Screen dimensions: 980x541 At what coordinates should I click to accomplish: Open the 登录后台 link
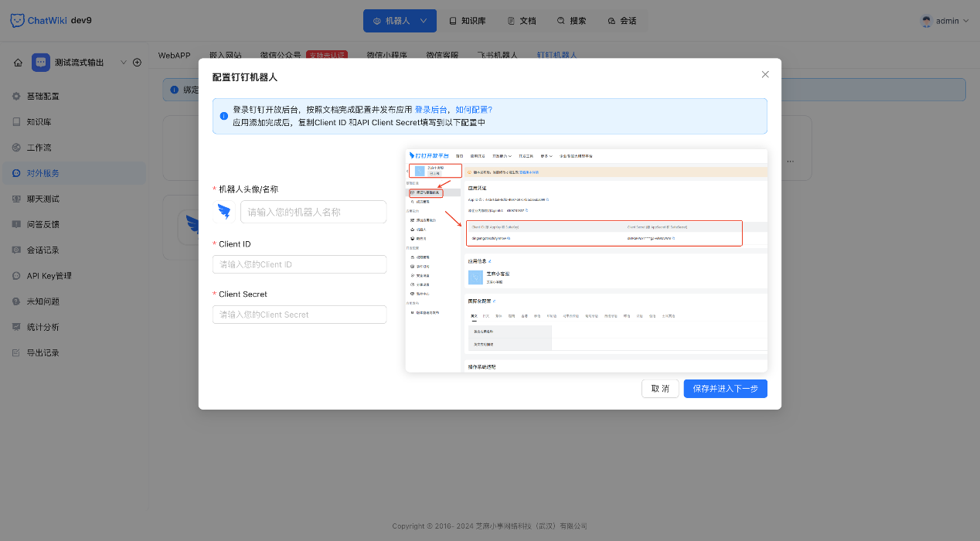tap(431, 110)
